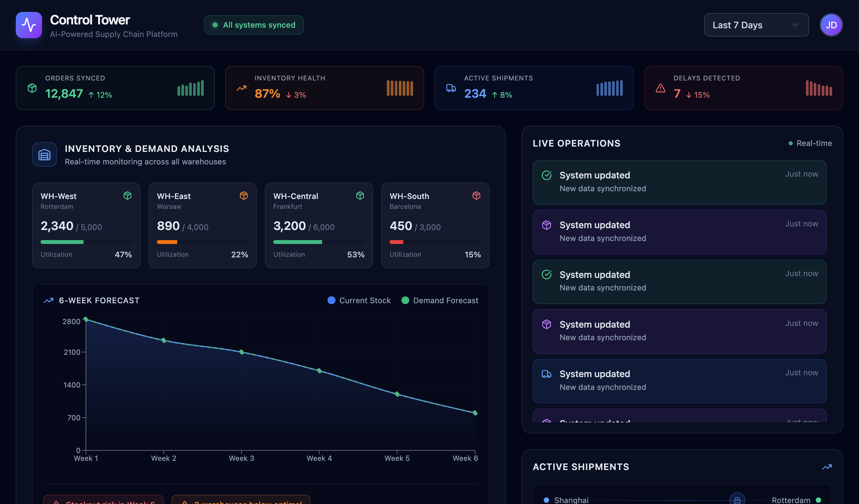
Task: Click the Control Tower activity logo icon
Action: point(29,25)
